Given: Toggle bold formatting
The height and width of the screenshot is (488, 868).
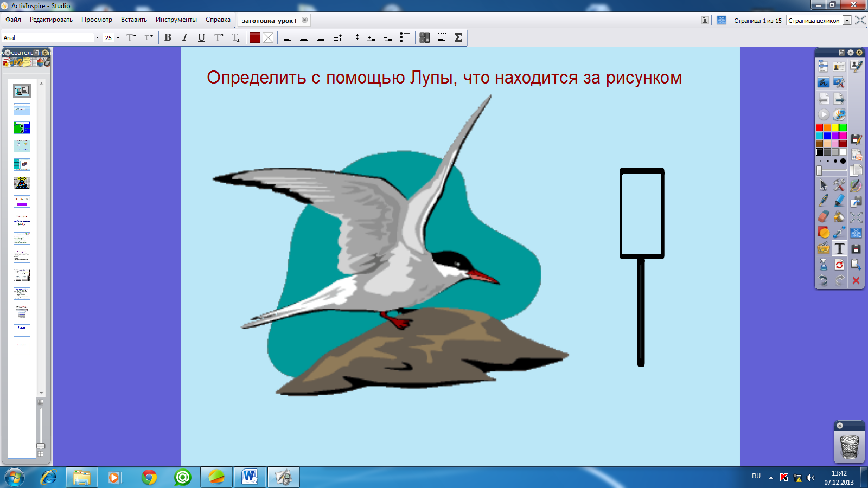Looking at the screenshot, I should 168,37.
